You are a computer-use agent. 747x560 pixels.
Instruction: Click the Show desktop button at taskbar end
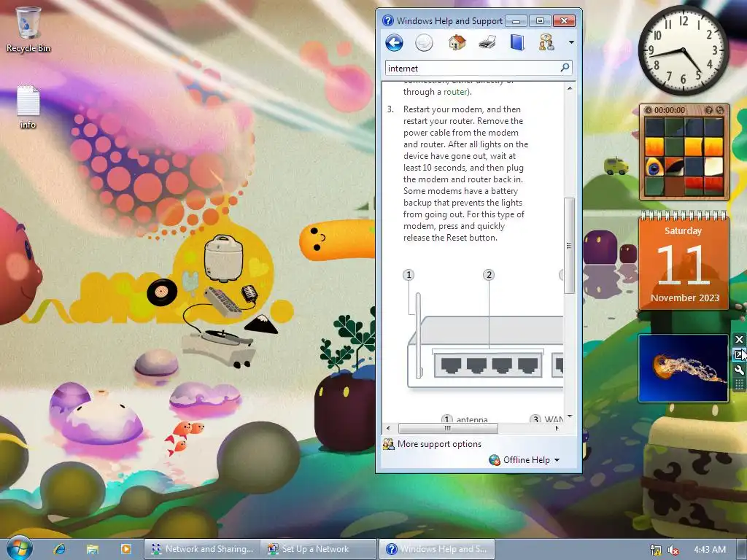743,550
